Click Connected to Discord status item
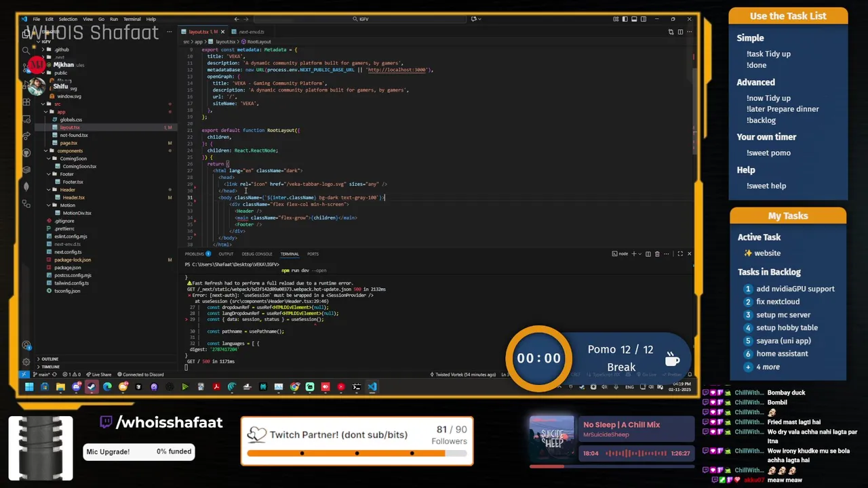The image size is (868, 488). [x=140, y=374]
